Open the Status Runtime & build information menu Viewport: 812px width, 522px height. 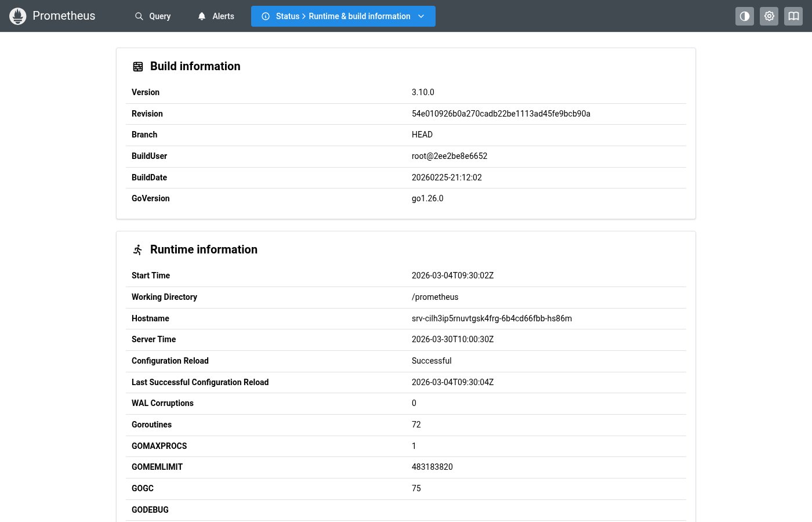[343, 16]
